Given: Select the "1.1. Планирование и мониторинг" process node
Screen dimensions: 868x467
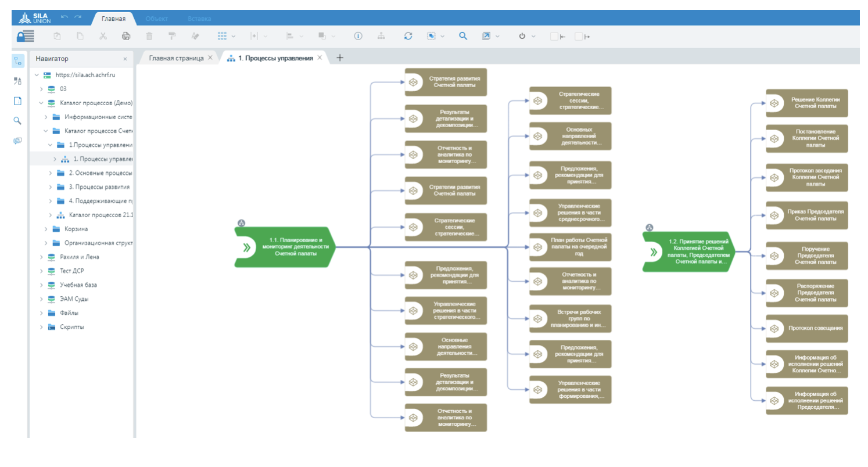Looking at the screenshot, I should pos(285,247).
